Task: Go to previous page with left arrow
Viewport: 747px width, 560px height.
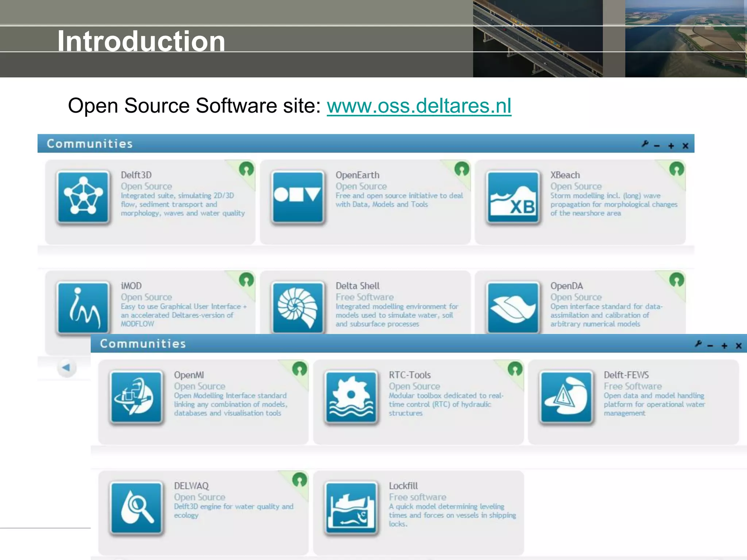Action: (x=66, y=367)
